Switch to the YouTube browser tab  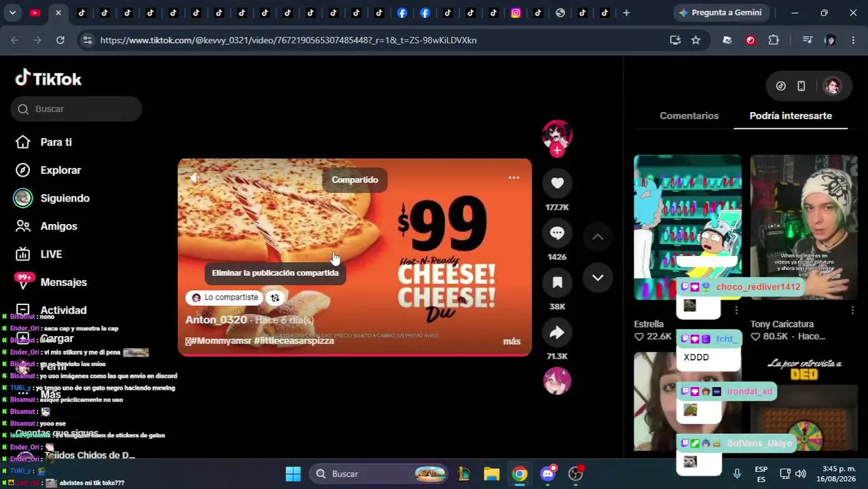35,12
